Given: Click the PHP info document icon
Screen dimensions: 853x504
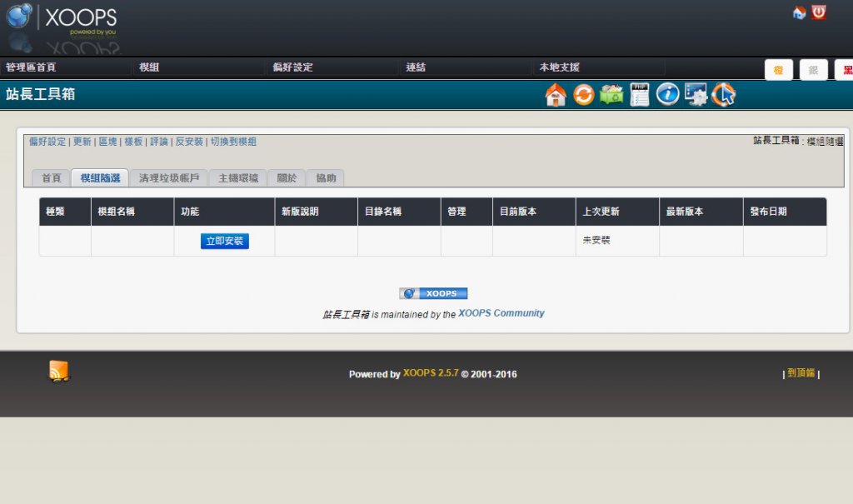Looking at the screenshot, I should (x=639, y=95).
